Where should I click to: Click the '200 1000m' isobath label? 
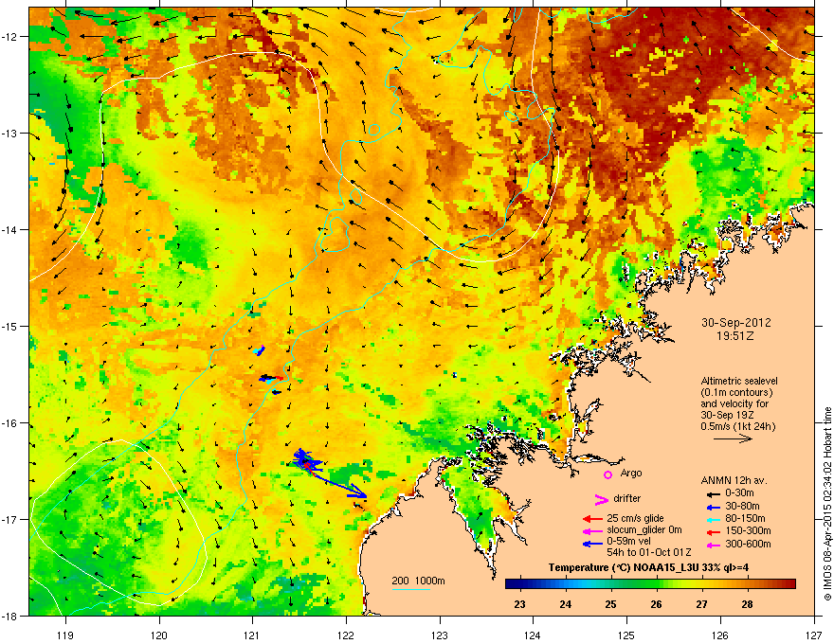418,581
